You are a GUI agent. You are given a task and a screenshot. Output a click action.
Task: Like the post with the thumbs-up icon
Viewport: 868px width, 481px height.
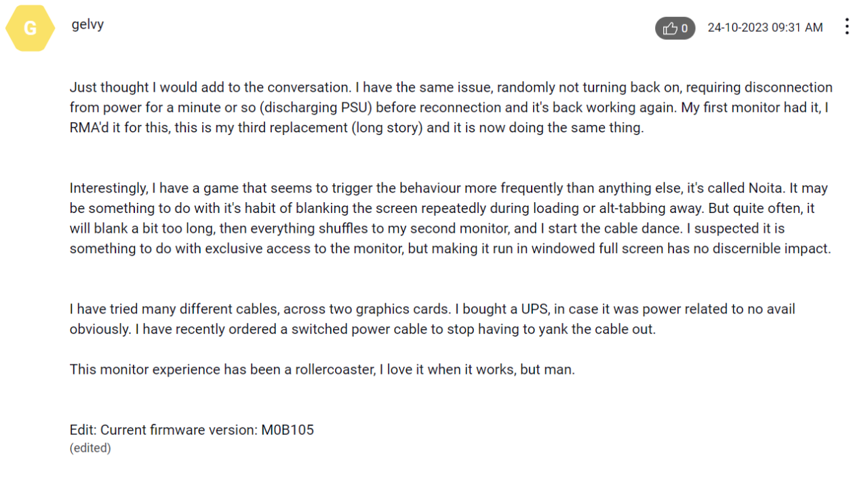(x=670, y=28)
